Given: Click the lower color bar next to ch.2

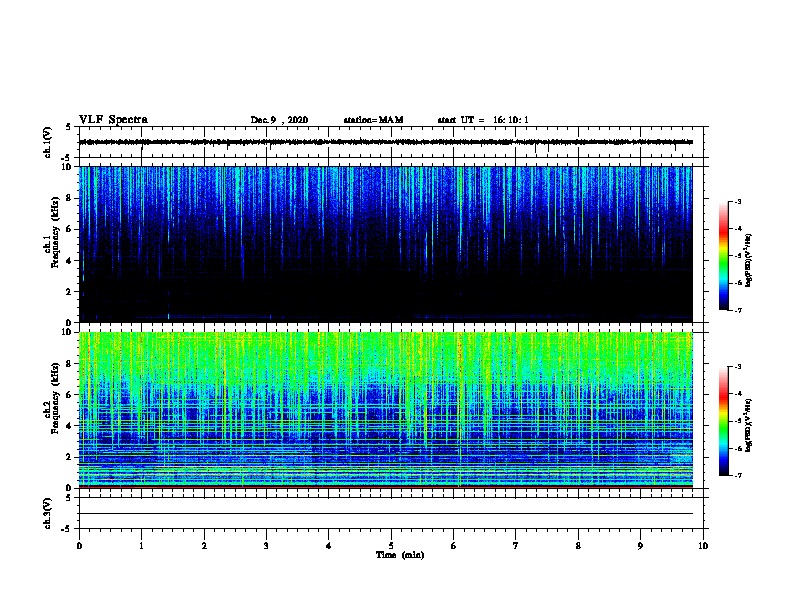Looking at the screenshot, I should [x=723, y=421].
